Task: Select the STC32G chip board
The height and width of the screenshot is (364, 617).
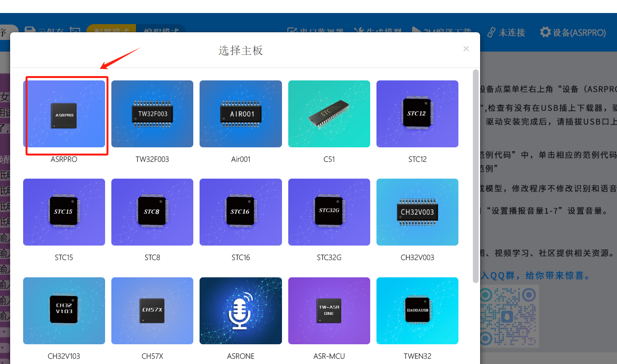Action: pyautogui.click(x=329, y=212)
